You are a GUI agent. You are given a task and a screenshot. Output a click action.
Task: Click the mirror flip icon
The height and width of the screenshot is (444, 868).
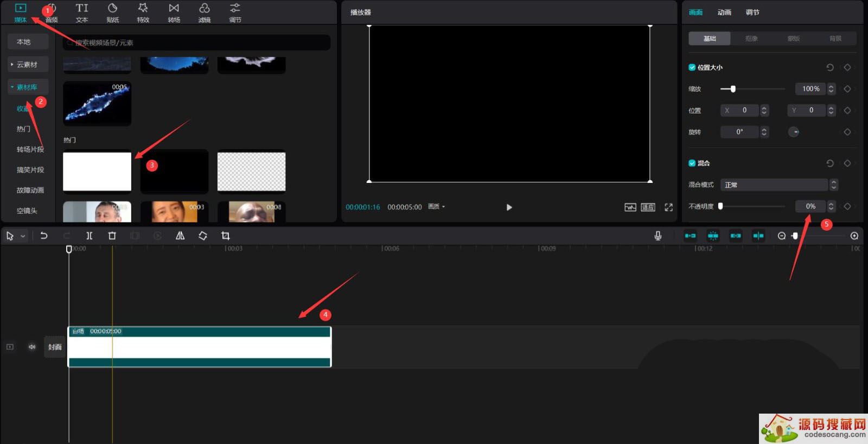pos(180,236)
